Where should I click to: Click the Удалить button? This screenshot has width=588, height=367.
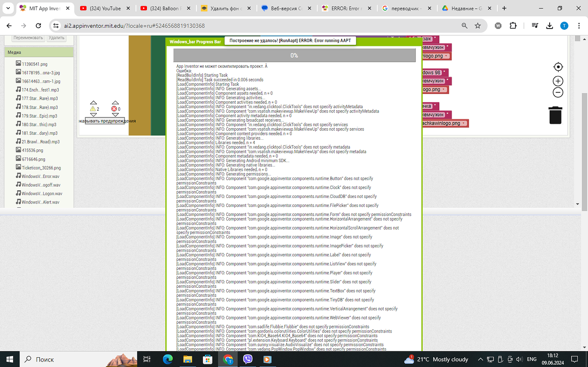coord(56,37)
